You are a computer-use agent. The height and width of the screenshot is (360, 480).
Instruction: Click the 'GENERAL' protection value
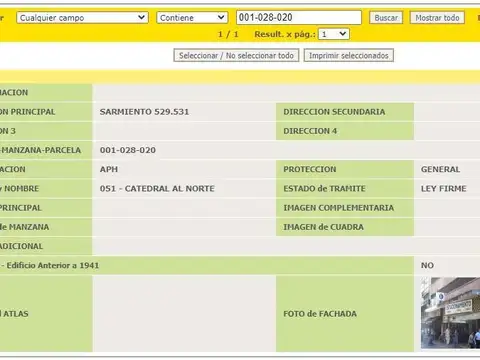tap(440, 169)
